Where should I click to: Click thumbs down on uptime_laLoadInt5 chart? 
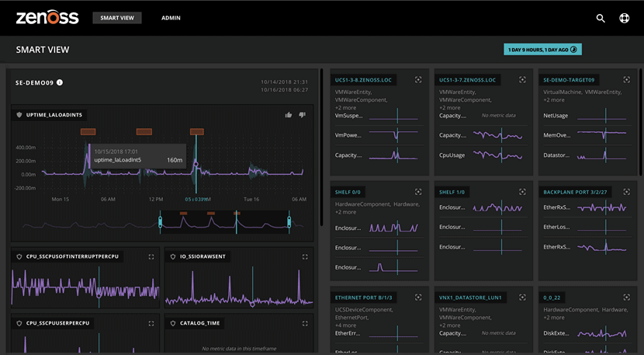[303, 115]
